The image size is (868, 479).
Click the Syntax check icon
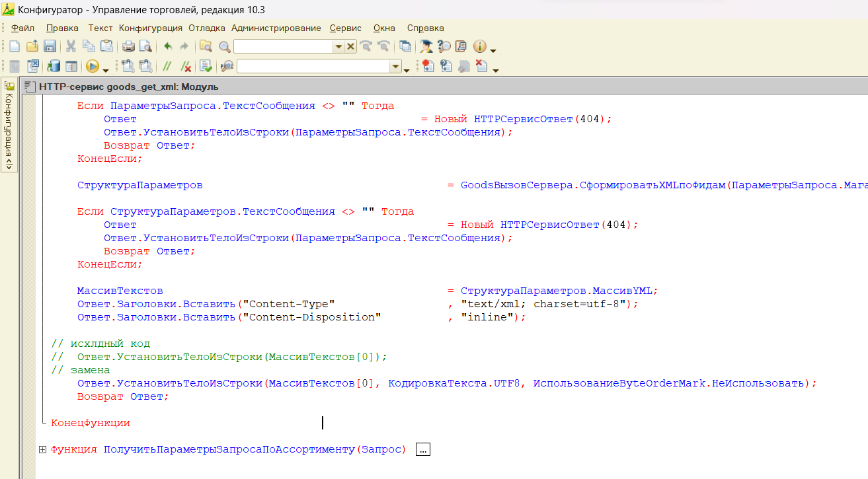(x=206, y=66)
